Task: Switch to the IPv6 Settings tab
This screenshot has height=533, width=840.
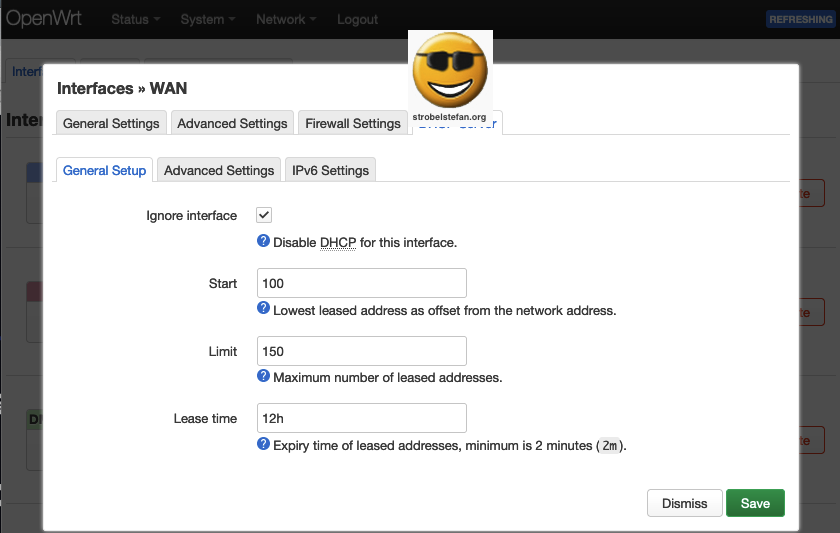Action: tap(330, 170)
